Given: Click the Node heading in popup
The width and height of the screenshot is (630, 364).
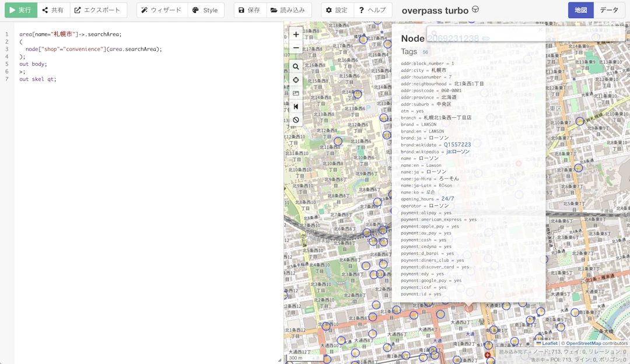Looking at the screenshot, I should coord(412,38).
